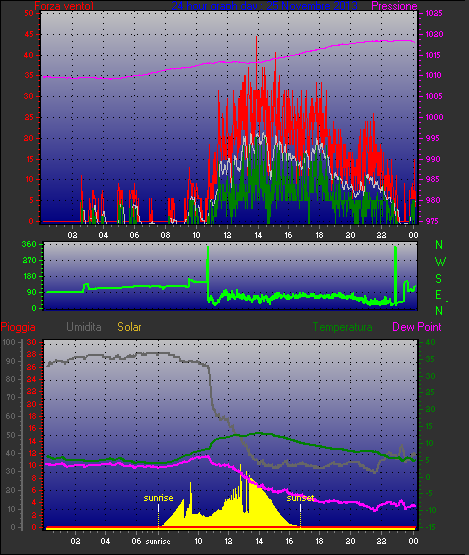Select the 360 wind direction axis value
Image resolution: width=469 pixels, height=555 pixels.
29,244
